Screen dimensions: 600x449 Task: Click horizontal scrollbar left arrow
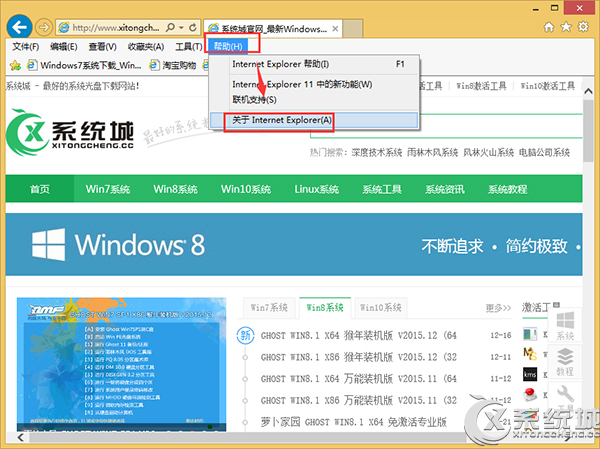(21, 437)
